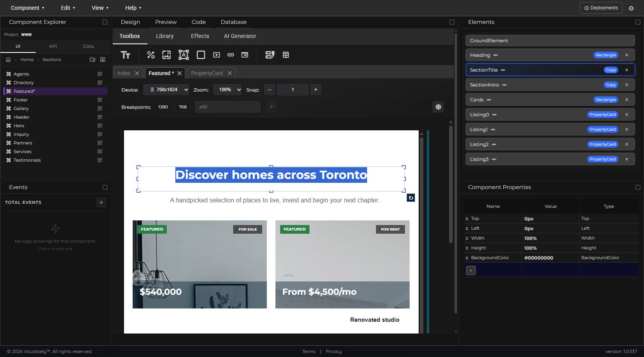Viewport: 644px width, 357px height.
Task: Select the Image element tool
Action: click(166, 55)
